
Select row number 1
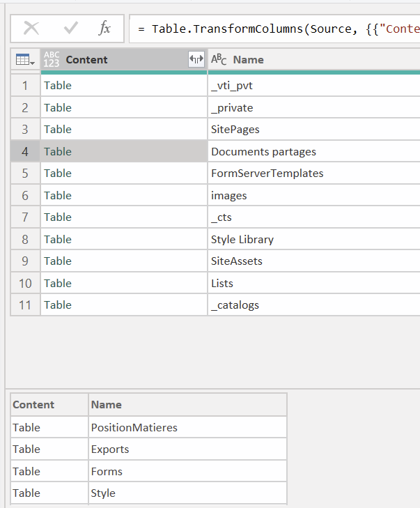(x=25, y=86)
